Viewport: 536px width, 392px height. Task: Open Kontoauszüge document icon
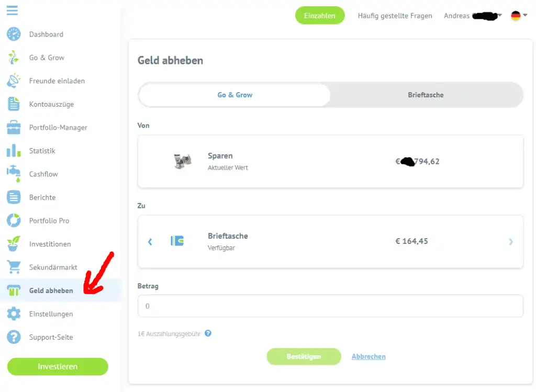14,104
